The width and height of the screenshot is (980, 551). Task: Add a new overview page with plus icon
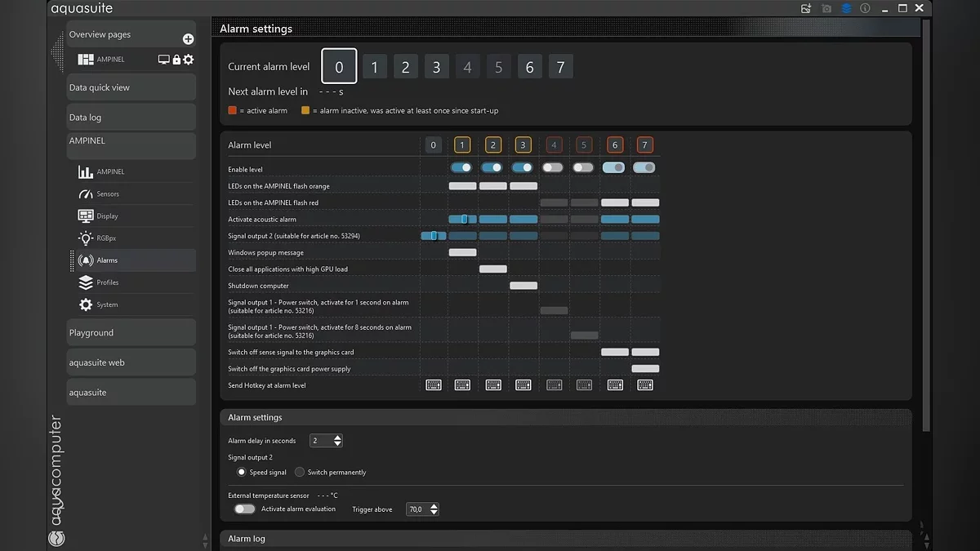[188, 39]
